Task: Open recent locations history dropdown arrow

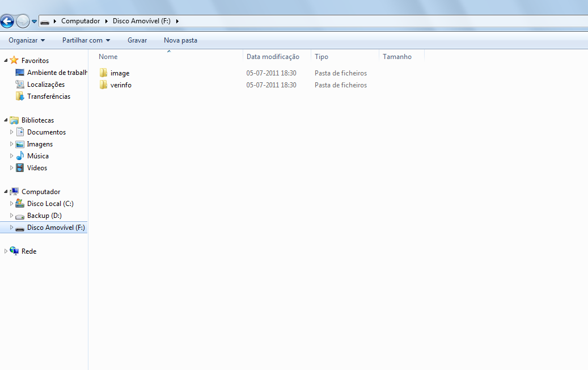Action: (35, 22)
